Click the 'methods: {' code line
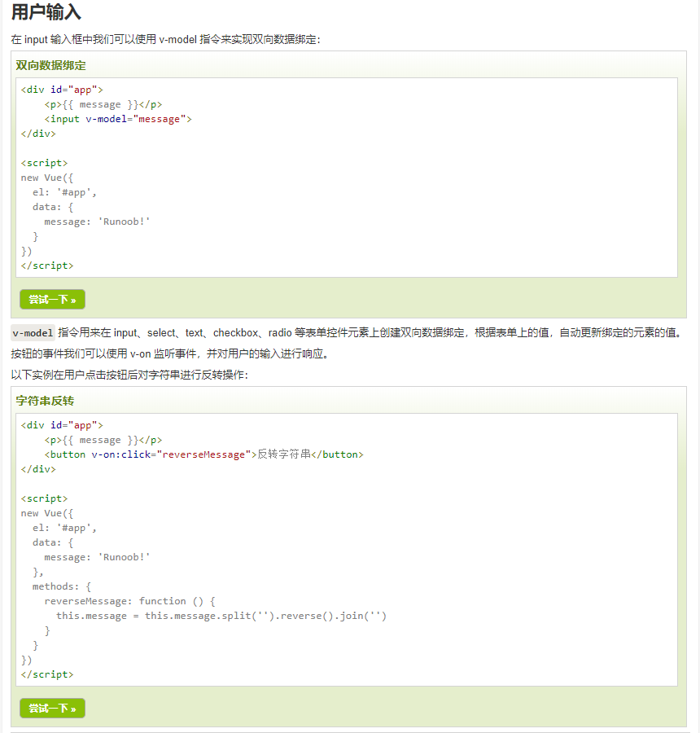 point(62,586)
